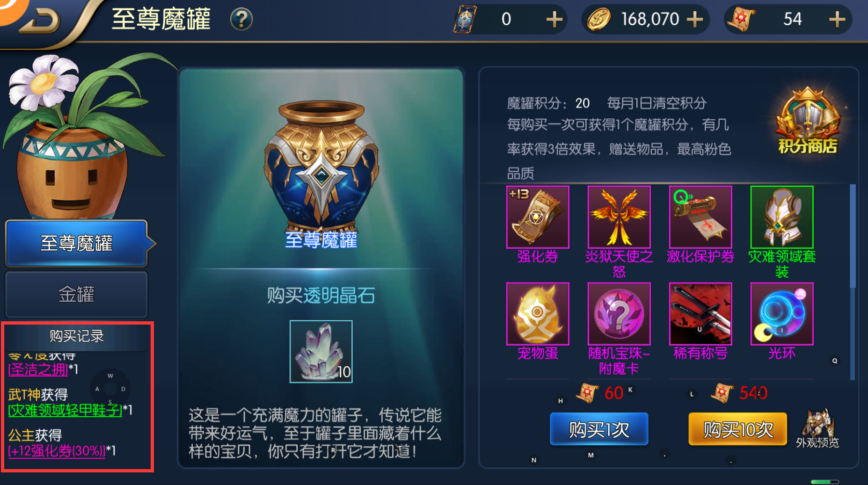Click the 透明晶石 crystal thumbnail
Screen dimensions: 868x485
click(x=321, y=351)
